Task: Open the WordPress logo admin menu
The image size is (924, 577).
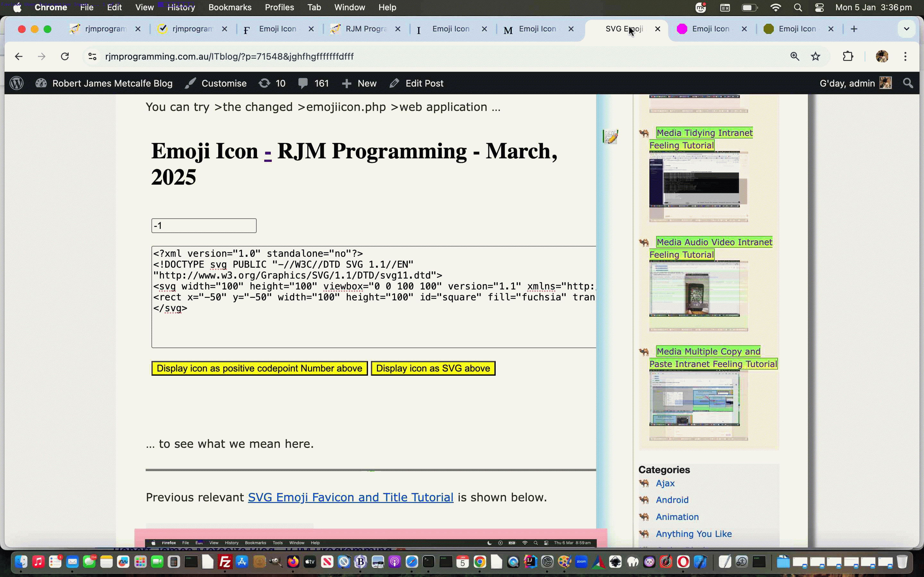Action: [16, 83]
